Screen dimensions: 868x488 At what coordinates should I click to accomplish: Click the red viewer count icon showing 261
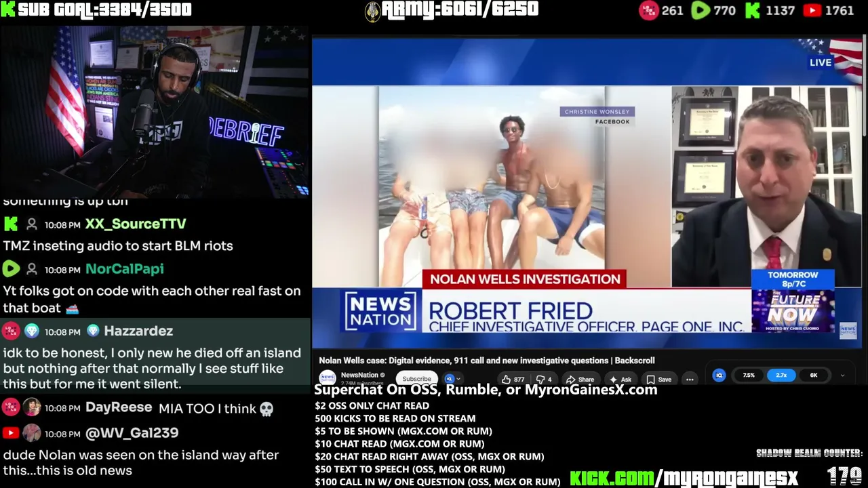(648, 10)
